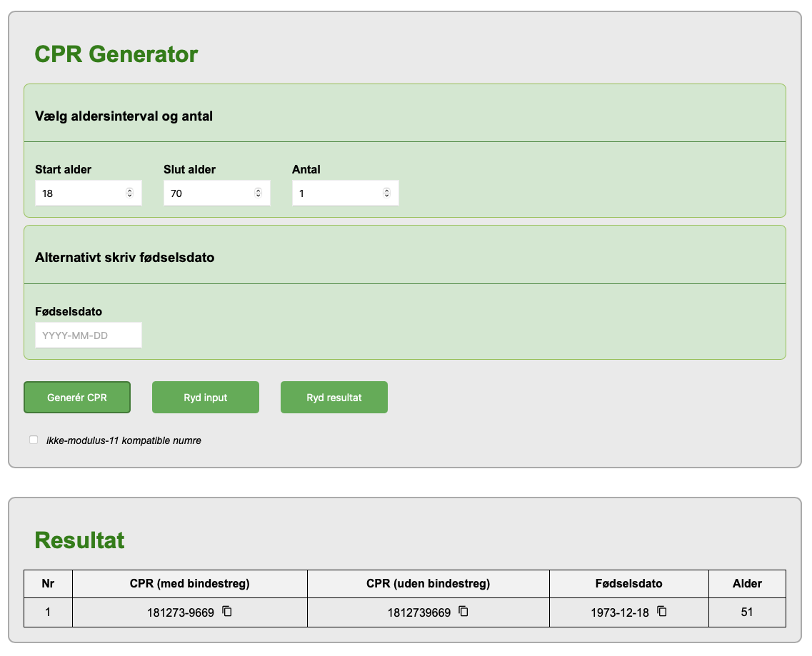Copy the CPR number without hyphen
Screen dimensions: 812x656
(x=463, y=611)
